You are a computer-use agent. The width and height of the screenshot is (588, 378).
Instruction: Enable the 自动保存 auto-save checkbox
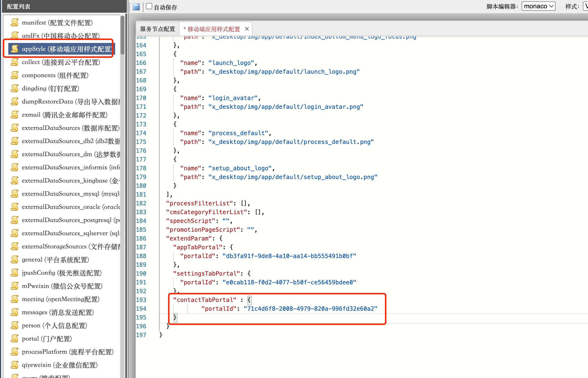click(149, 6)
